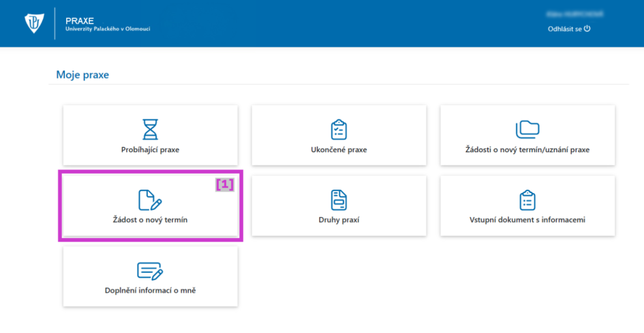Click the clipboard list icon for Vstupní dokument
This screenshot has height=333, width=644.
coord(527,200)
